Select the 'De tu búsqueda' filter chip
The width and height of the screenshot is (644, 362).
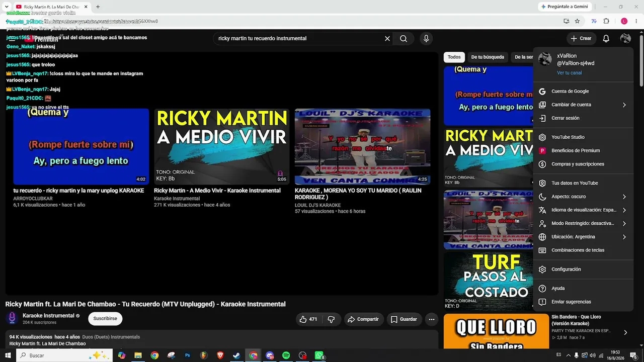(488, 57)
